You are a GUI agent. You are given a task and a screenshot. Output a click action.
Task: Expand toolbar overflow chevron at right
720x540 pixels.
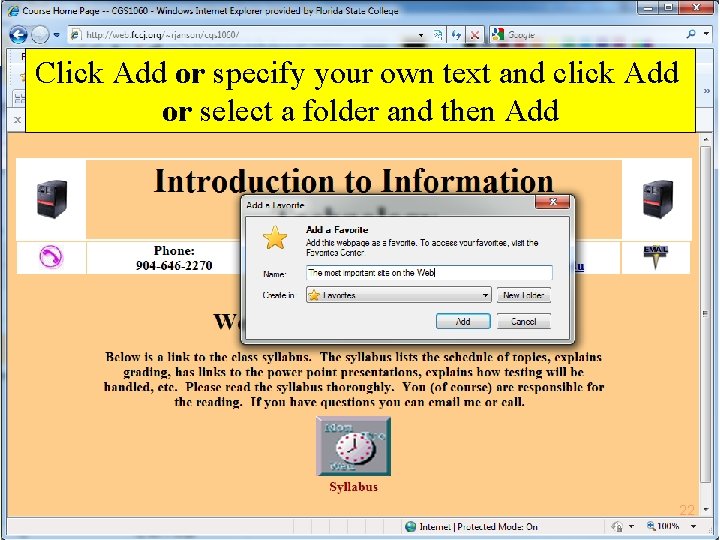click(707, 90)
